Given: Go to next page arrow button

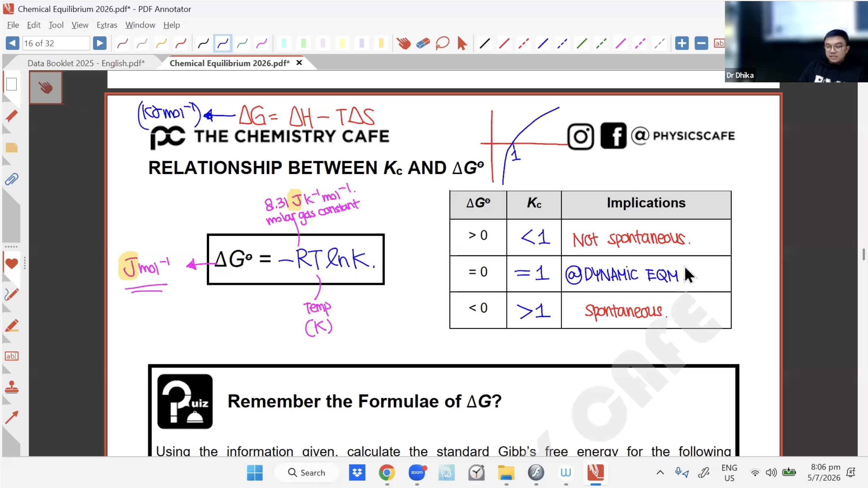Looking at the screenshot, I should tap(100, 43).
